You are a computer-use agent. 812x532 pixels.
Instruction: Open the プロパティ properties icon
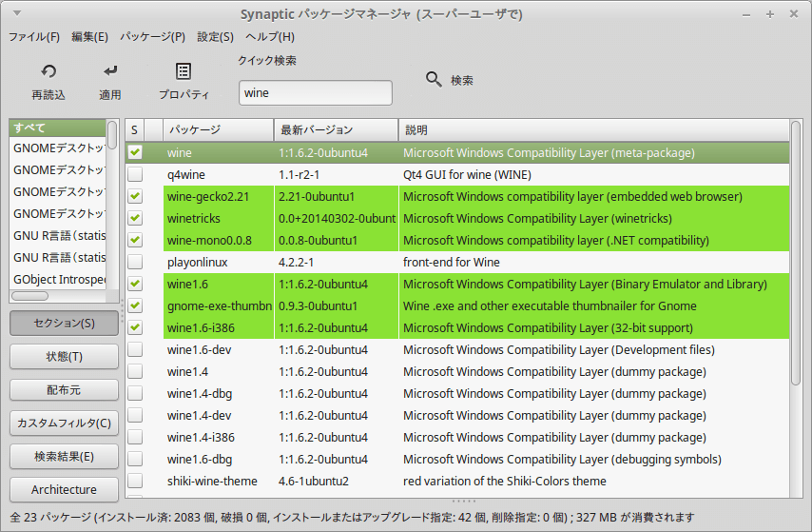click(x=184, y=71)
